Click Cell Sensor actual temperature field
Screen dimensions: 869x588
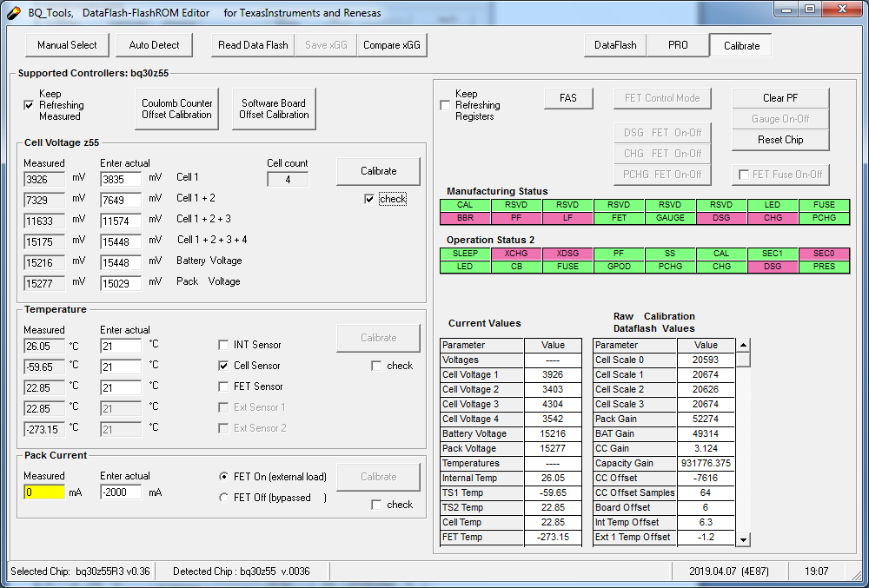121,367
